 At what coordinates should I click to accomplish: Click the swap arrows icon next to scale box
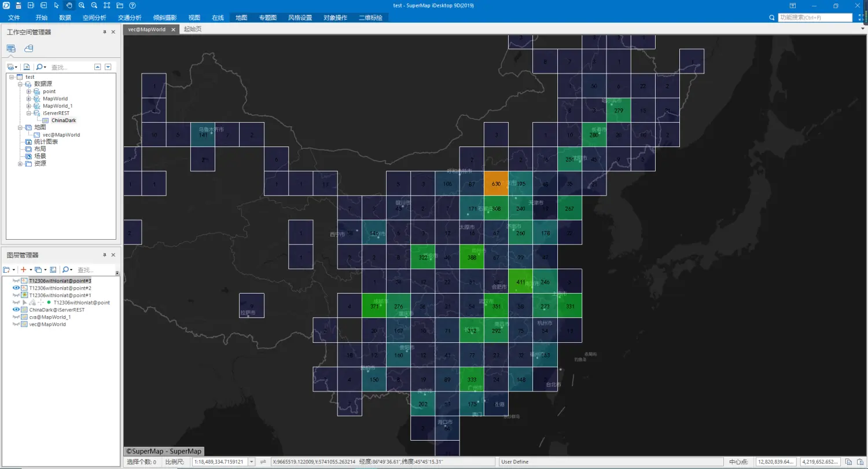263,461
